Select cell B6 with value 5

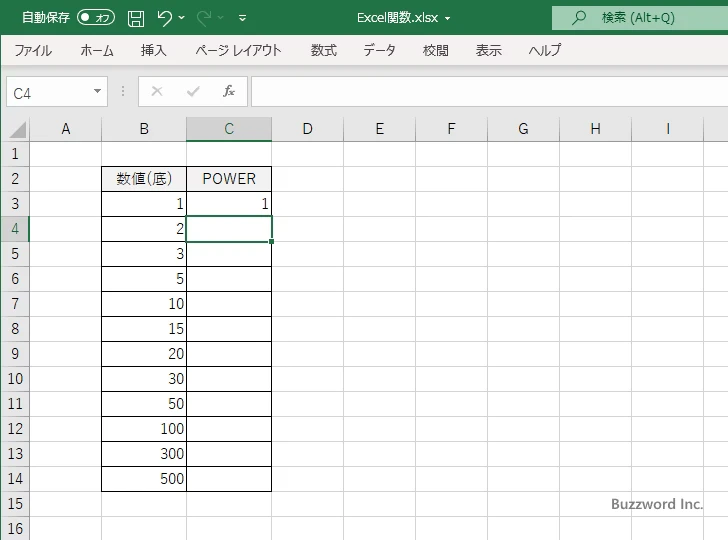(x=144, y=279)
